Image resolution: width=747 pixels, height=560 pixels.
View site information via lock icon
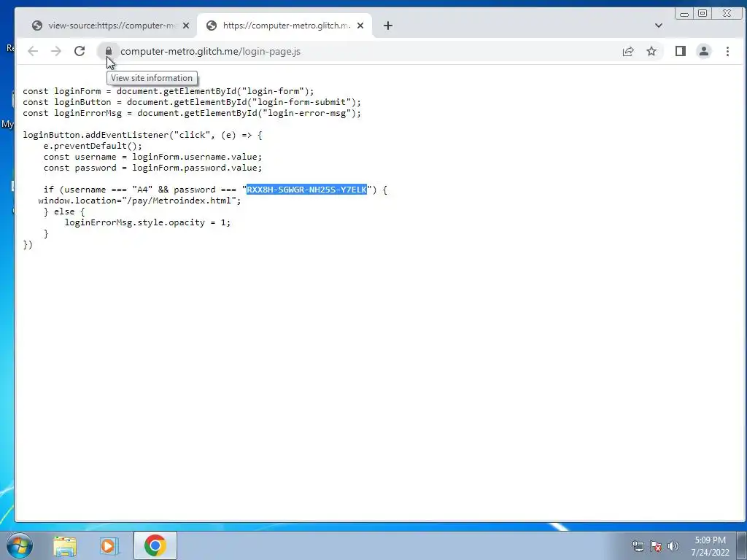pos(109,52)
